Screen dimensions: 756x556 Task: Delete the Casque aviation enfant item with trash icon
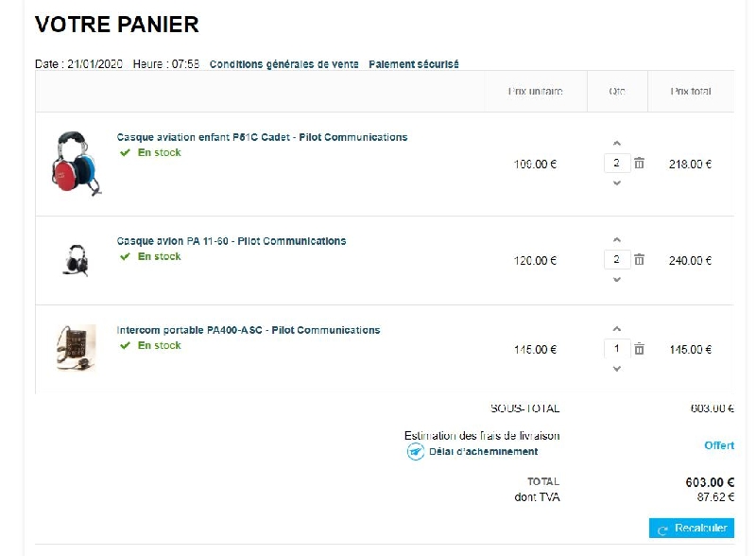639,164
